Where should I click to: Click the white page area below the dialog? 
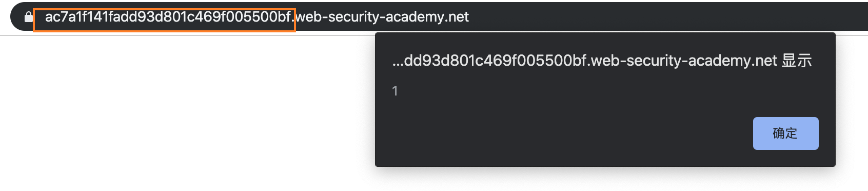(605, 180)
